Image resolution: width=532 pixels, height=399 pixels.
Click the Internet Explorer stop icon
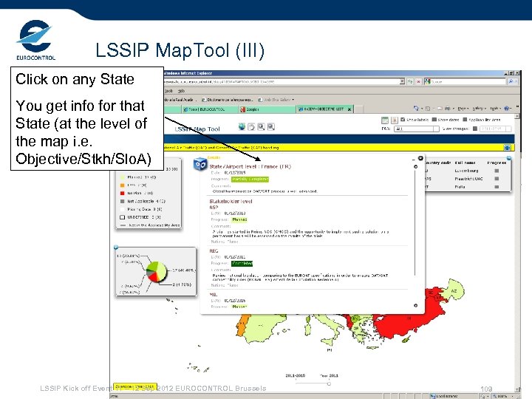[418, 81]
